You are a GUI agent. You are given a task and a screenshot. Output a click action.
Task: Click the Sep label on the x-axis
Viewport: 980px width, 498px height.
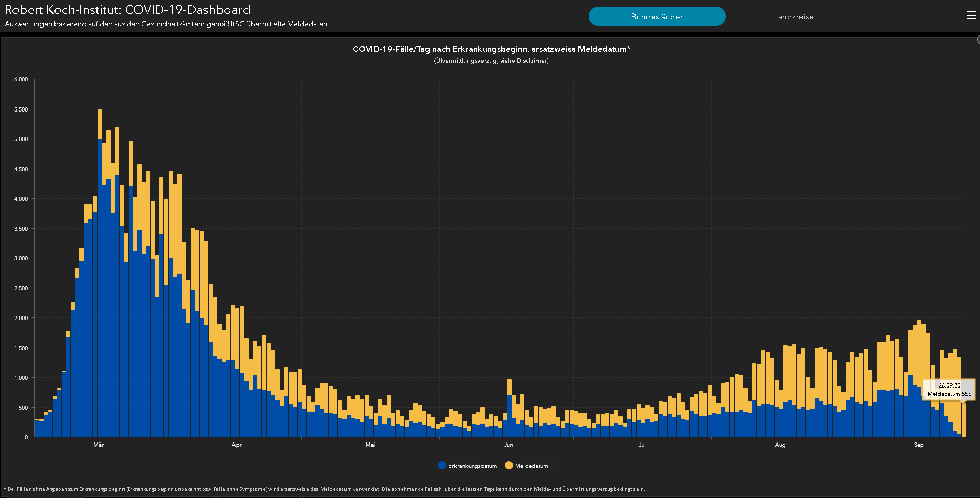point(918,445)
